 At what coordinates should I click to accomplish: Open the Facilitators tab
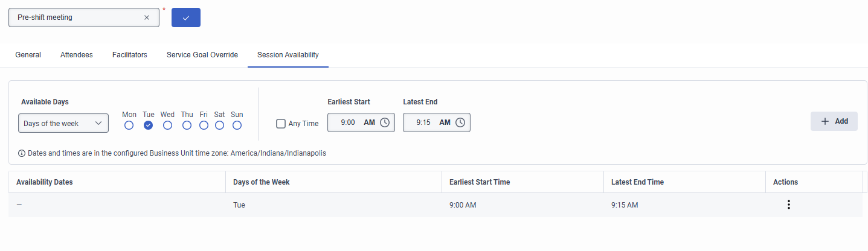130,55
